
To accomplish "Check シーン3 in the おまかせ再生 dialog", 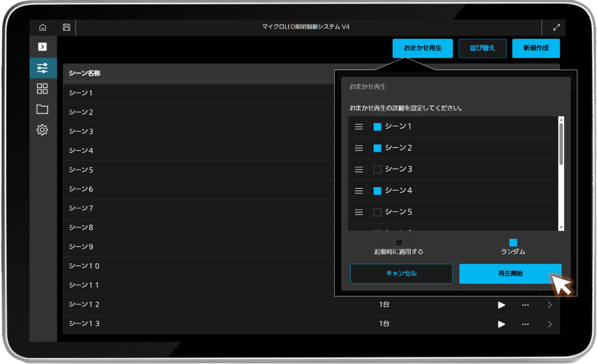I will tap(378, 170).
